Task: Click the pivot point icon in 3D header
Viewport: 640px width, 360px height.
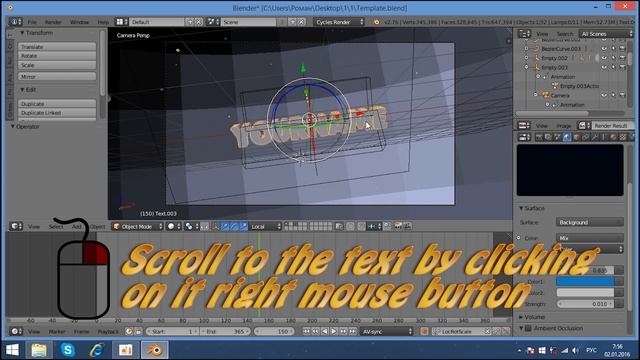Action: (x=191, y=226)
